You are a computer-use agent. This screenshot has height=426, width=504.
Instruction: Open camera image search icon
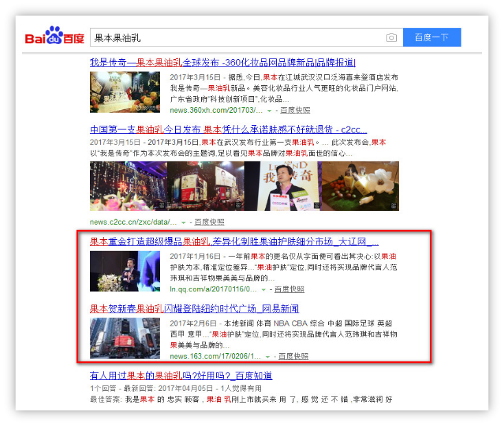click(391, 38)
